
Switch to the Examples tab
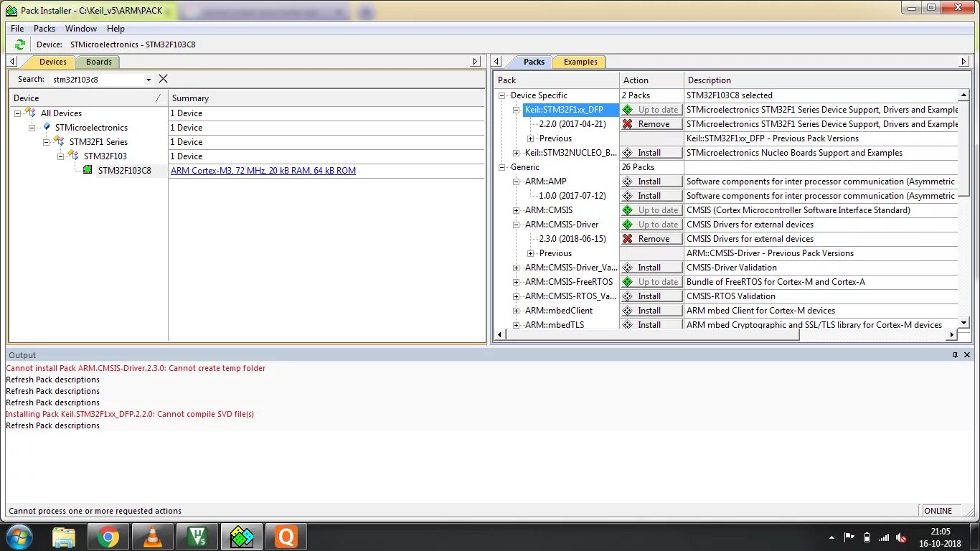580,62
